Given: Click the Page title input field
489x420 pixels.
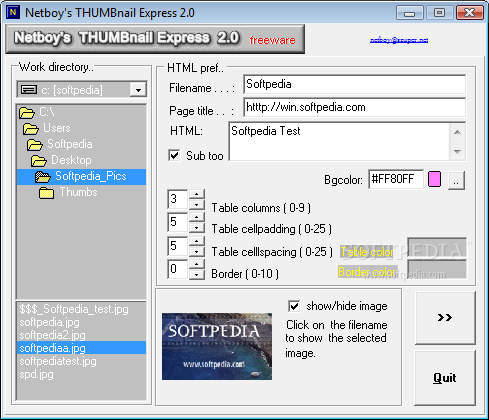Looking at the screenshot, I should point(354,107).
